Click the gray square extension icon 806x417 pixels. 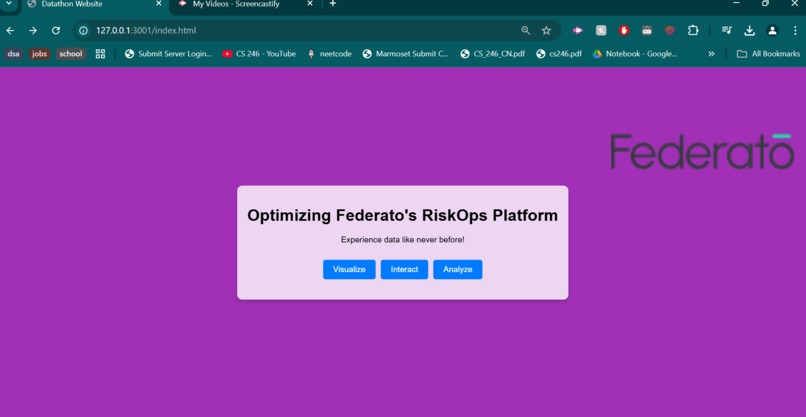click(601, 30)
